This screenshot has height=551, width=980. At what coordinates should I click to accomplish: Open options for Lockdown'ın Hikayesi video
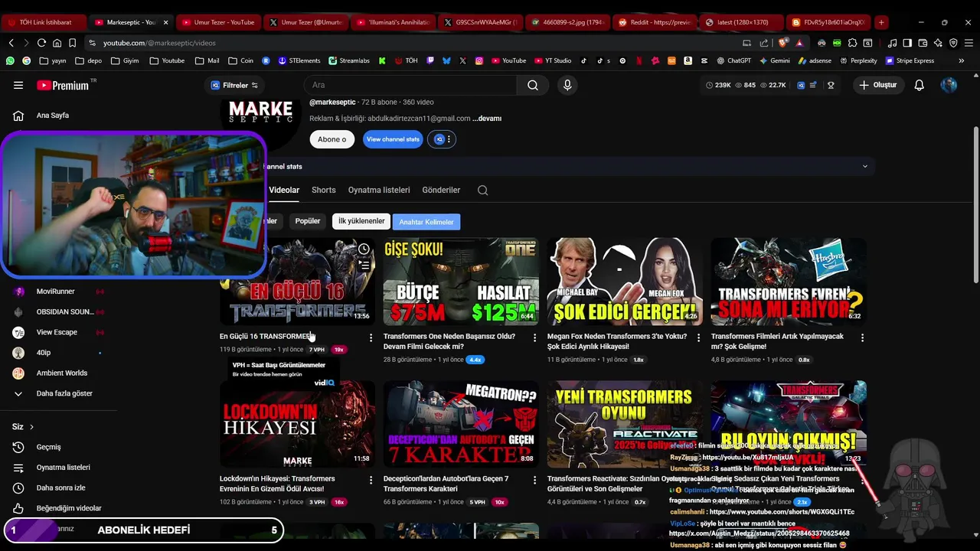371,480
